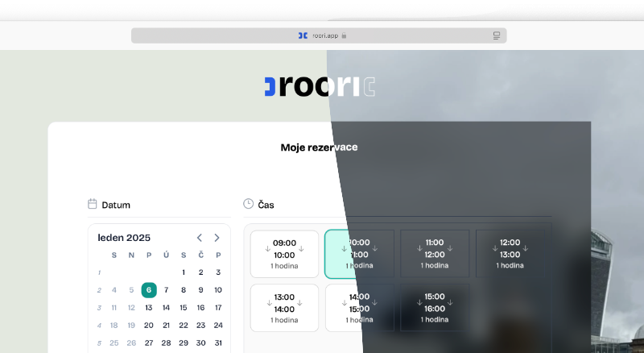Click the clock icon next to Čas
Viewport: 644px width, 353px height.
pyautogui.click(x=249, y=204)
